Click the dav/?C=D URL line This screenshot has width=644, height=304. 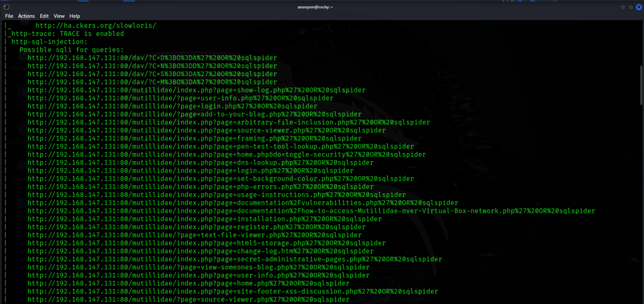coord(152,58)
